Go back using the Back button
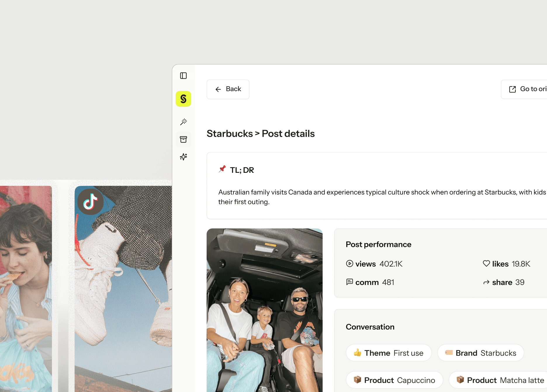Viewport: 547px width, 392px height. [228, 89]
